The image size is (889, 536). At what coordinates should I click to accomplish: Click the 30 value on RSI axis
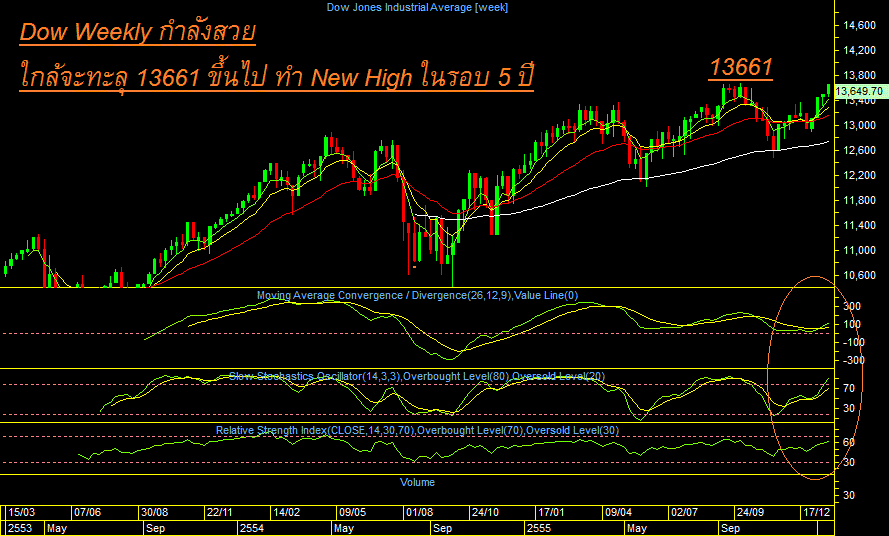coord(849,463)
